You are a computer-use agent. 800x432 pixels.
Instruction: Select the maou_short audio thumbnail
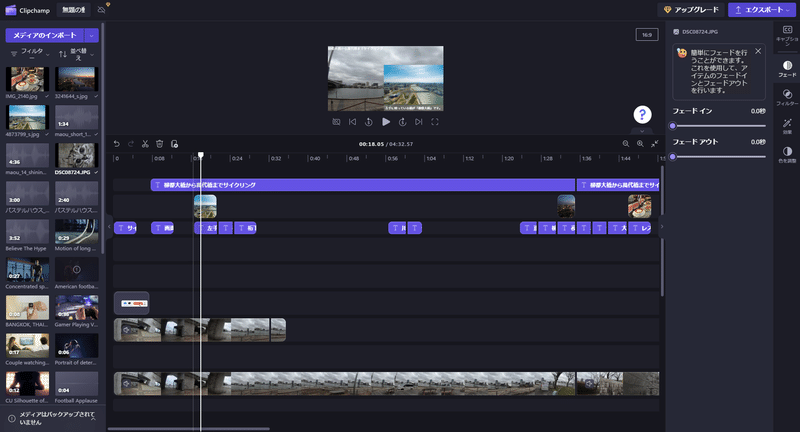point(77,117)
